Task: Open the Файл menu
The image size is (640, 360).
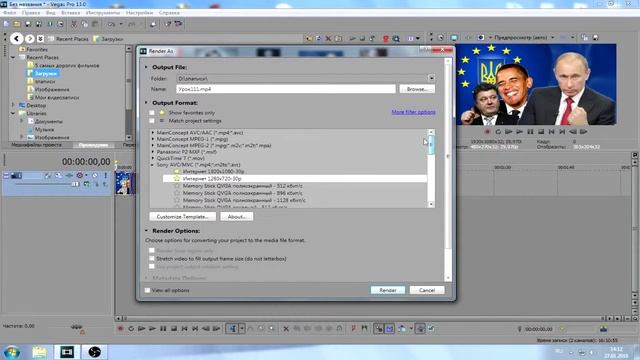Action: (9, 13)
